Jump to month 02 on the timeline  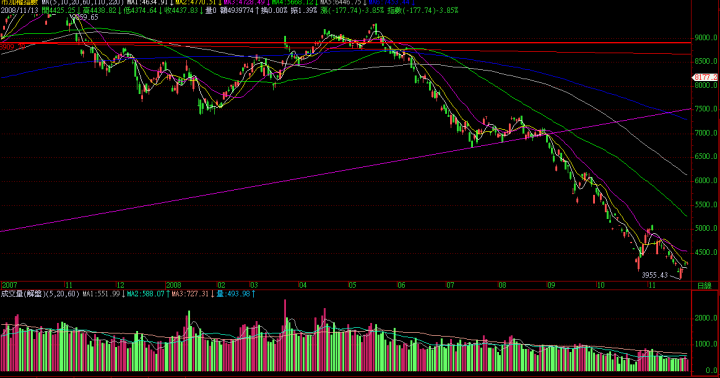(x=221, y=286)
